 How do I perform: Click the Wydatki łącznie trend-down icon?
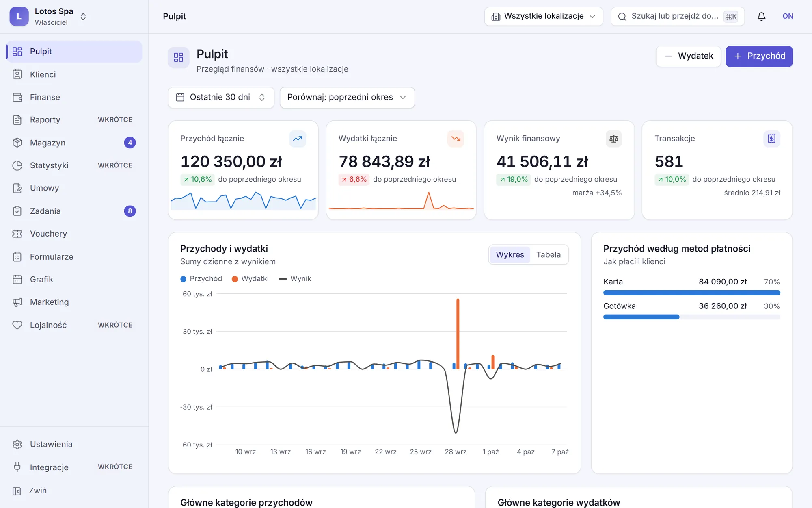tap(456, 139)
